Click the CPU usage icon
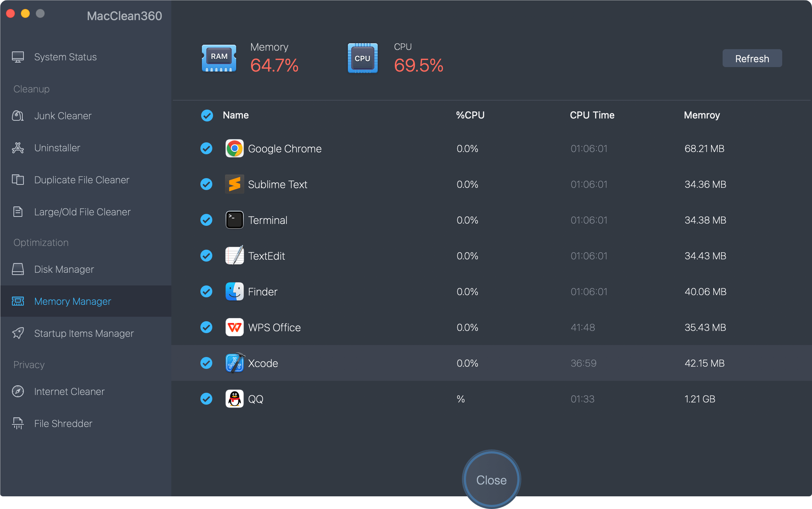The image size is (812, 509). (362, 58)
